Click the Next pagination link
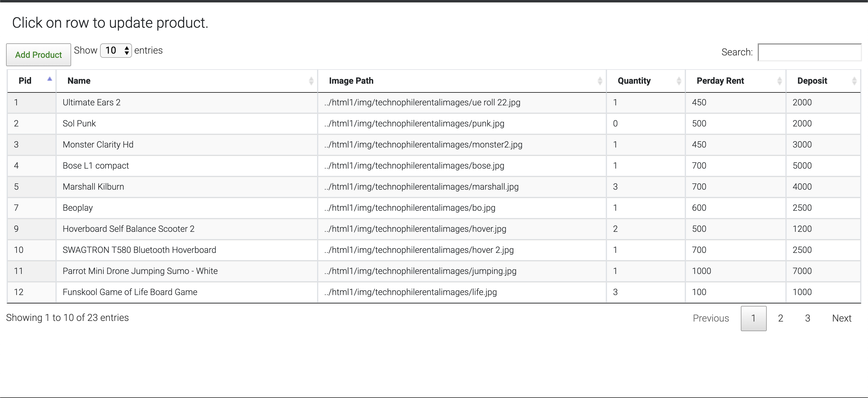Screen dimensions: 868x398 click(x=841, y=318)
